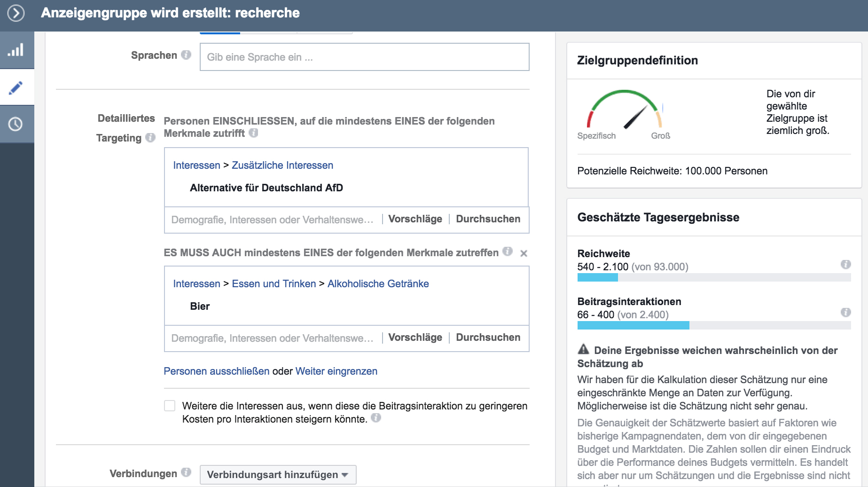The height and width of the screenshot is (487, 868).
Task: Open the clock history icon in the sidebar
Action: (x=16, y=124)
